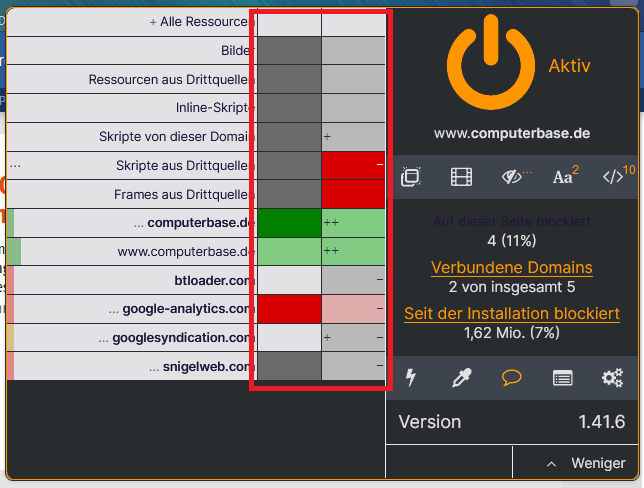Click dark green global cell for computerbase.de

(289, 223)
